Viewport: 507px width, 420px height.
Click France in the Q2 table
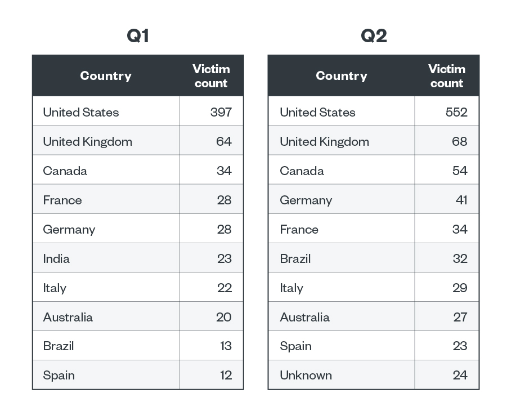click(x=299, y=229)
